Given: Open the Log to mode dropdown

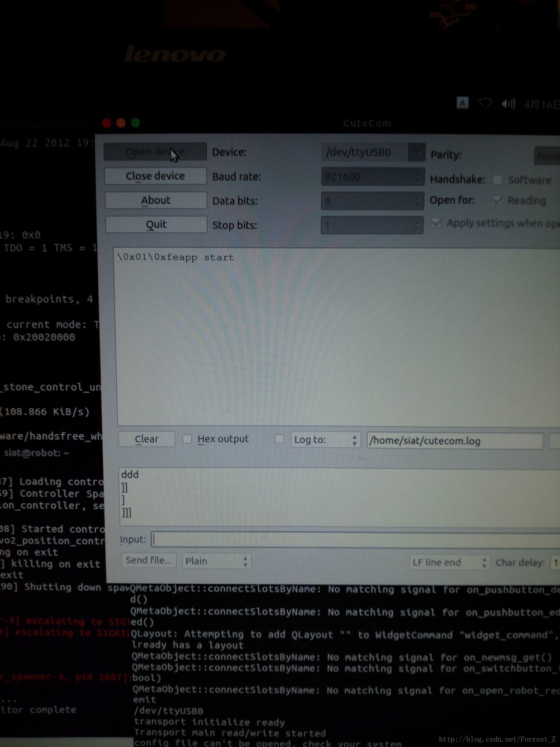Looking at the screenshot, I should (x=326, y=440).
